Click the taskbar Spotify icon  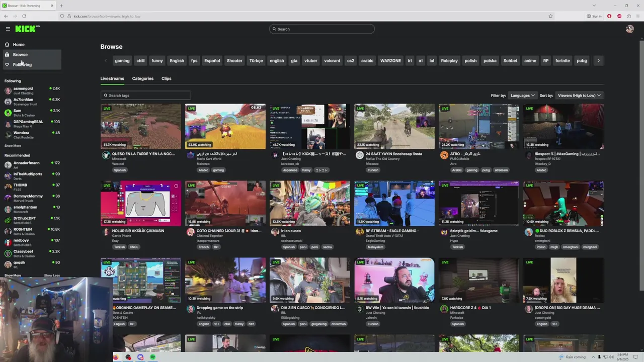(152, 357)
